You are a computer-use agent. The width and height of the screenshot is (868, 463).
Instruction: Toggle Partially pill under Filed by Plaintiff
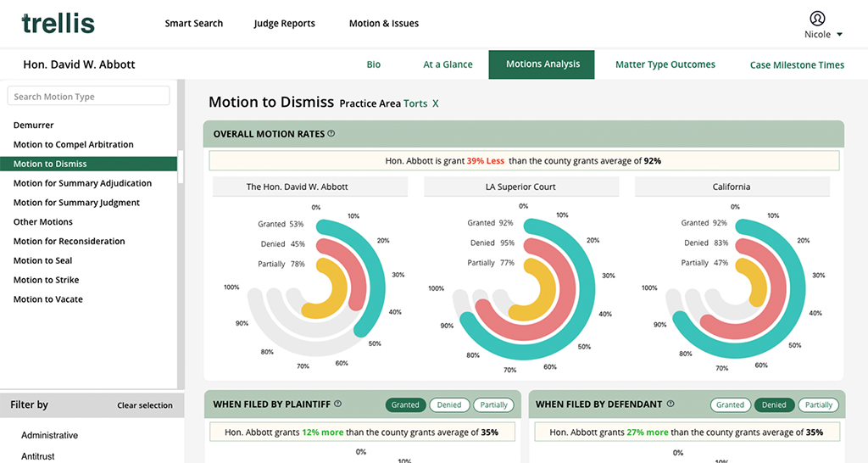click(493, 405)
